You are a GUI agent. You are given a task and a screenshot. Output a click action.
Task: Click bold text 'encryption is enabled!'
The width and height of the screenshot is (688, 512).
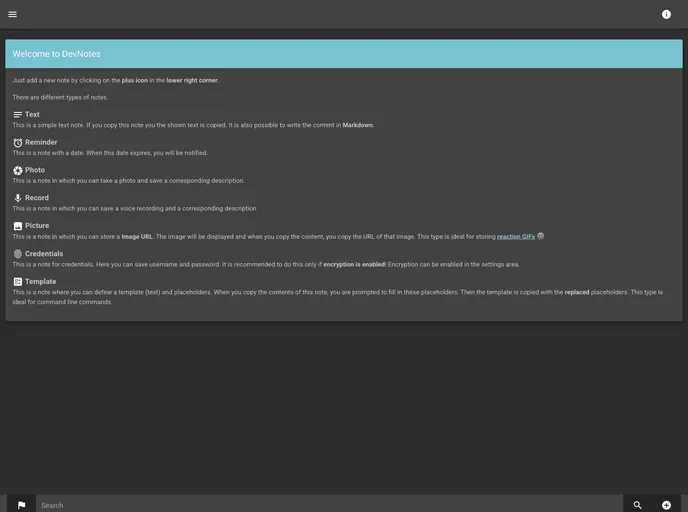(x=355, y=265)
